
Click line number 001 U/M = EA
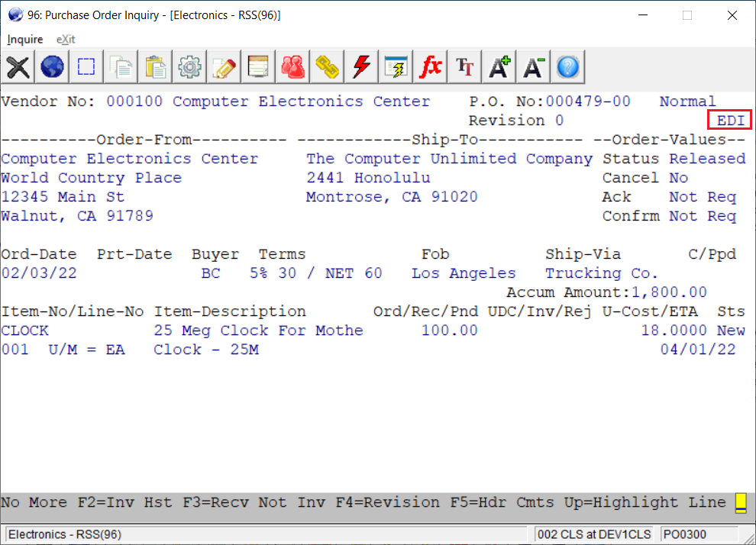(x=63, y=350)
